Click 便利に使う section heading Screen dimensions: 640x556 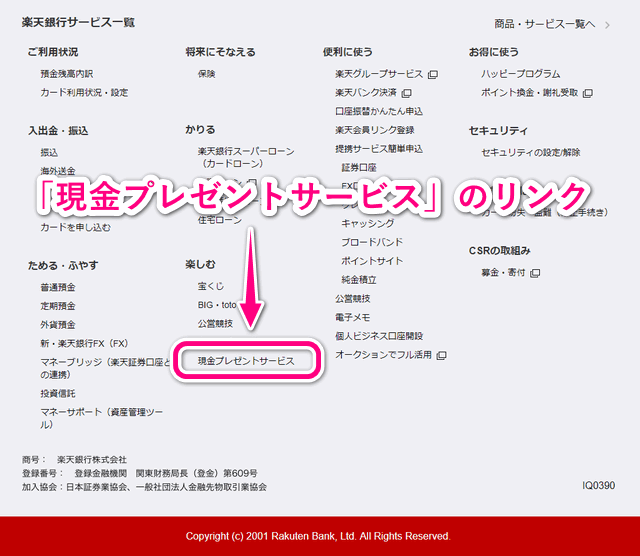(348, 52)
